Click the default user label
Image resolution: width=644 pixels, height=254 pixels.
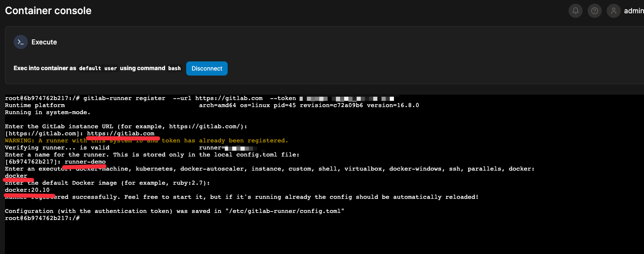[x=98, y=68]
